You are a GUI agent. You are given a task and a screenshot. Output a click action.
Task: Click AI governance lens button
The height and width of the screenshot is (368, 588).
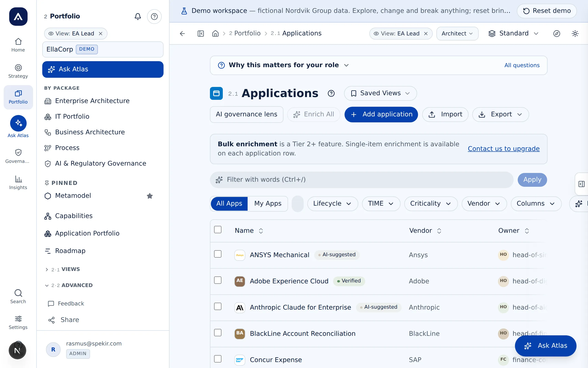pos(247,114)
